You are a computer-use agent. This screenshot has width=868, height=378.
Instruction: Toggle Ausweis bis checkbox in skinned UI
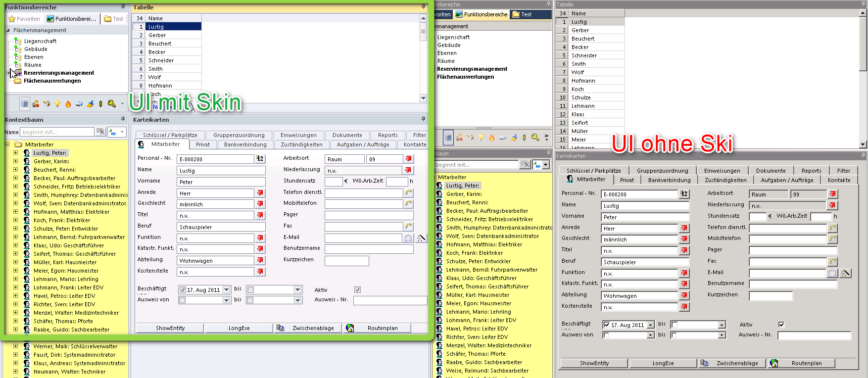[x=250, y=300]
